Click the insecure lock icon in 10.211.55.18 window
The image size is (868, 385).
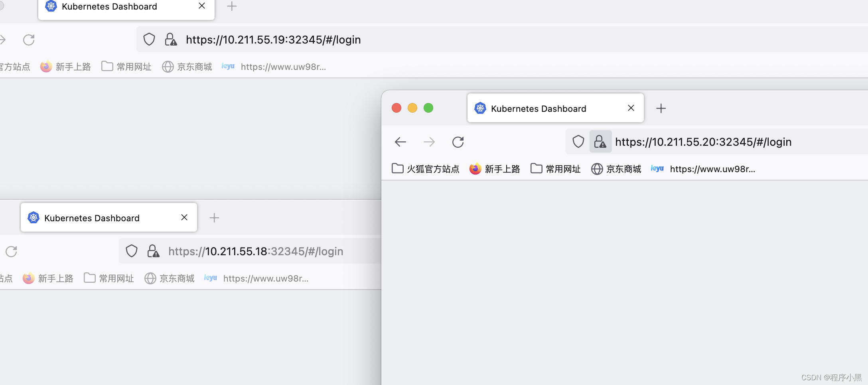point(153,251)
